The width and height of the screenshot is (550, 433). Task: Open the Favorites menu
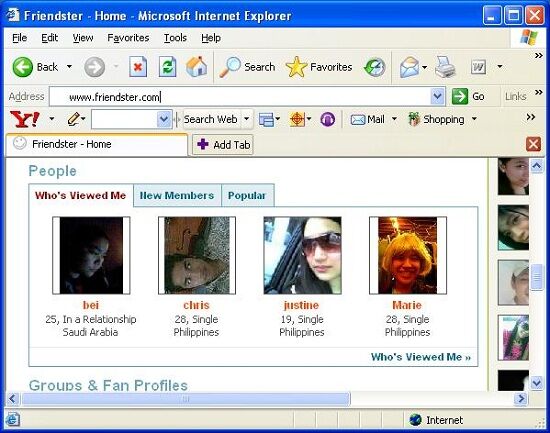[128, 38]
